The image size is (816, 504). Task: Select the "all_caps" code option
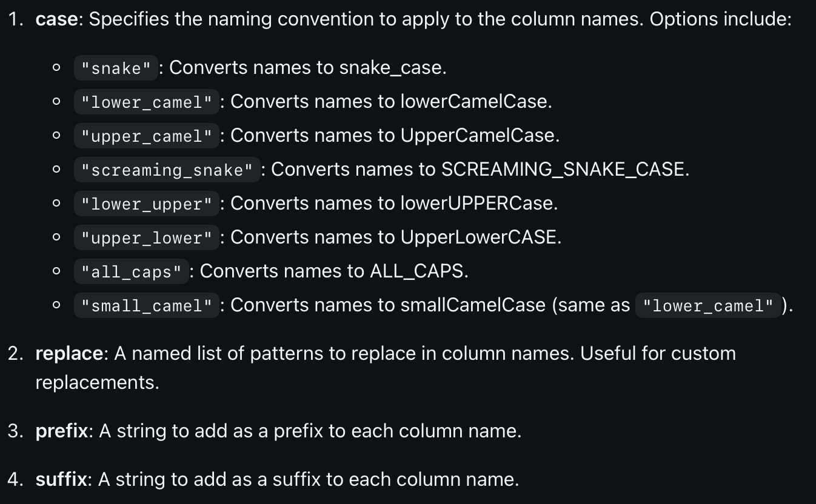tap(131, 272)
